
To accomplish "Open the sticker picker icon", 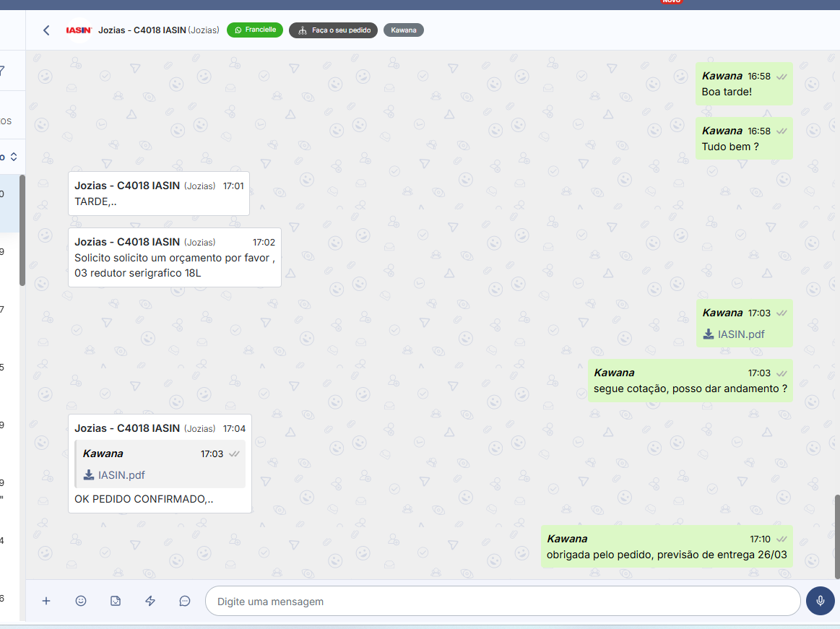I will tap(116, 601).
